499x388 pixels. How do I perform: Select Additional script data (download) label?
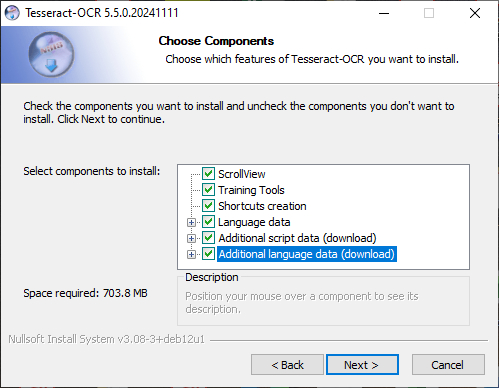coord(297,238)
